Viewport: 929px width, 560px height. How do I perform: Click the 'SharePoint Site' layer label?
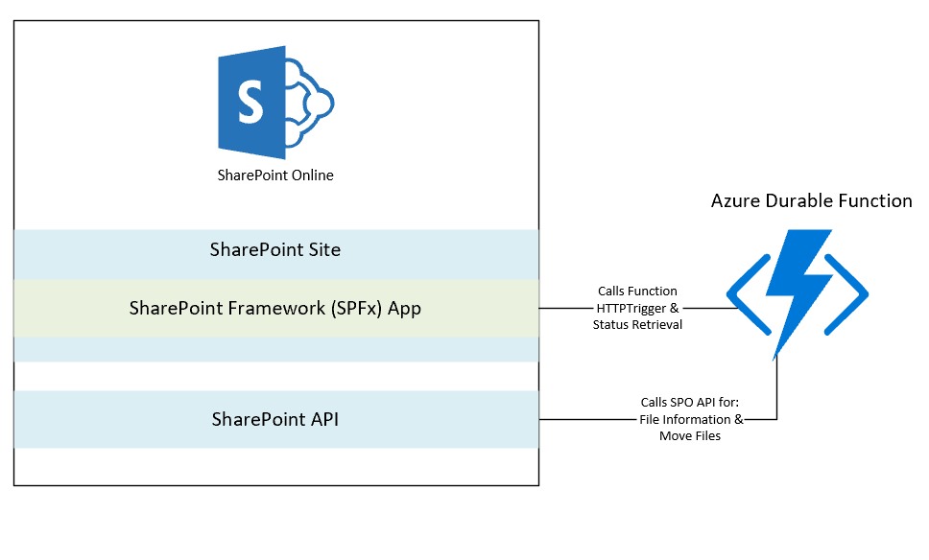[275, 250]
